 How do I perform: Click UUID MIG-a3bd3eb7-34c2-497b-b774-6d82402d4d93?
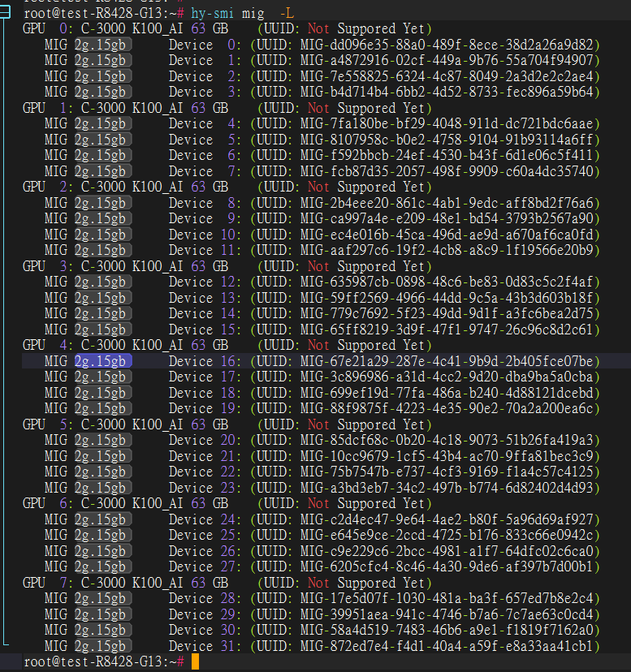point(447,488)
